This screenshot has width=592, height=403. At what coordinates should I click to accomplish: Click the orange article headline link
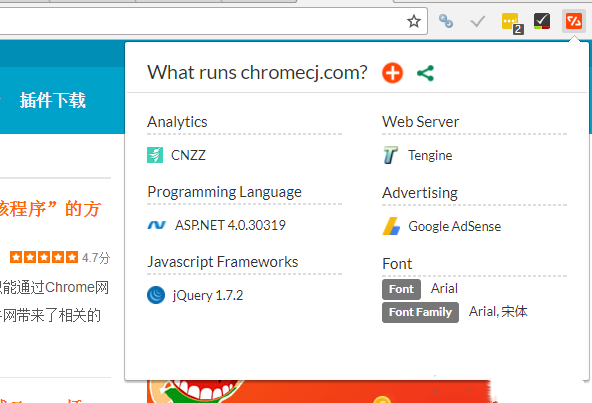[x=50, y=208]
